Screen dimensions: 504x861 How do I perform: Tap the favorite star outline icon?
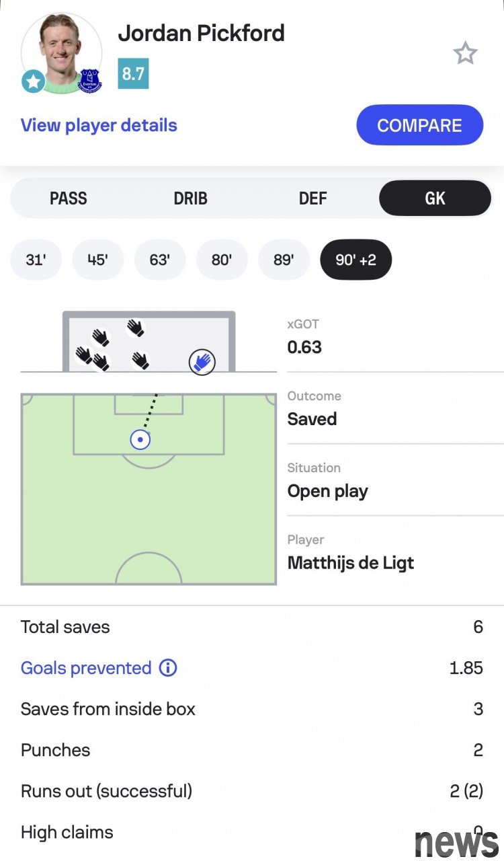click(x=465, y=53)
